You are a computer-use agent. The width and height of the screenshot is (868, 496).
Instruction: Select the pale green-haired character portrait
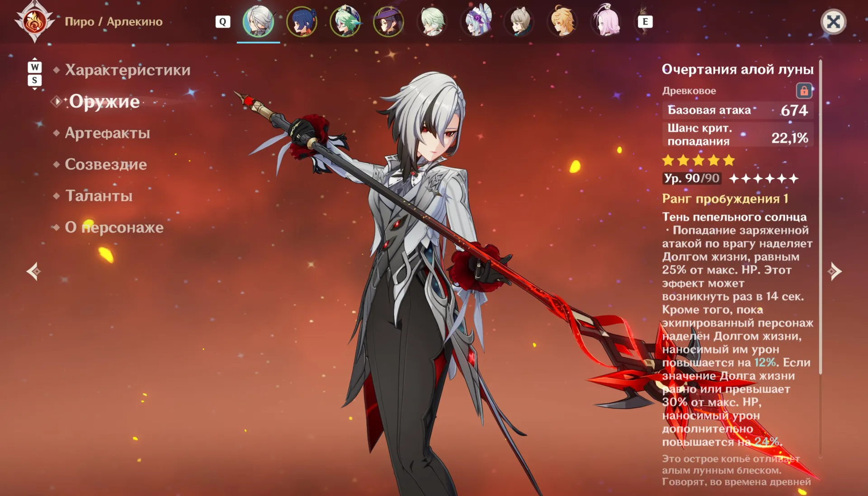432,21
